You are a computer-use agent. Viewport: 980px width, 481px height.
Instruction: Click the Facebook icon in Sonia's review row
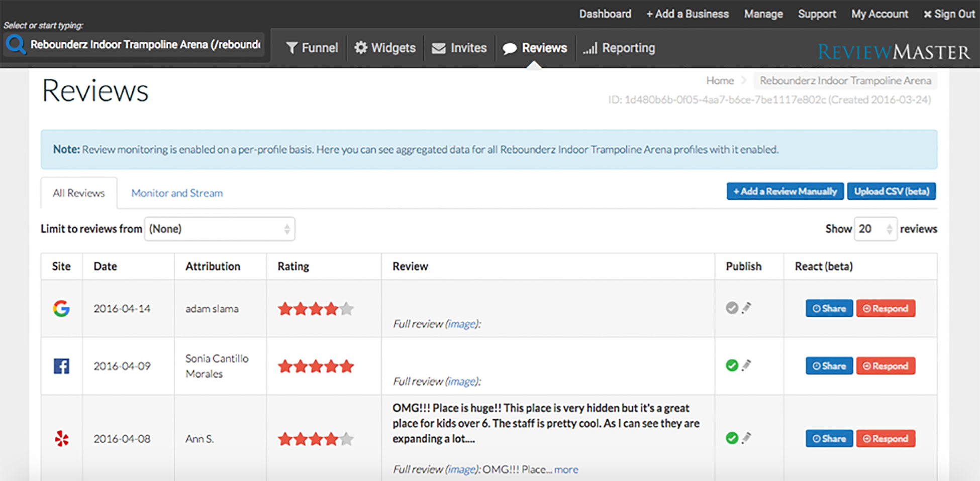[x=61, y=366]
